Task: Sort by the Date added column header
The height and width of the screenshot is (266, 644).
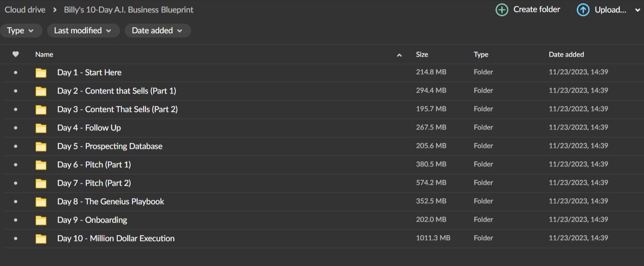Action: (566, 54)
